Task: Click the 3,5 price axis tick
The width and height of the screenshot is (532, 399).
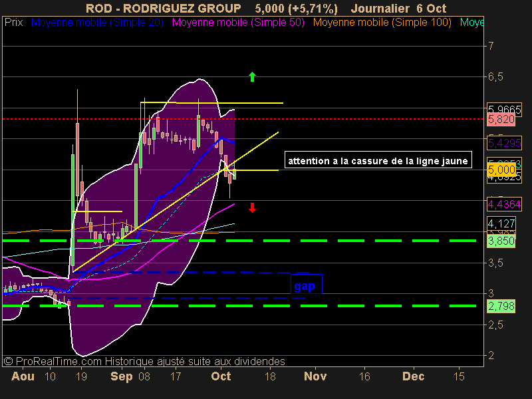Action: click(x=495, y=263)
